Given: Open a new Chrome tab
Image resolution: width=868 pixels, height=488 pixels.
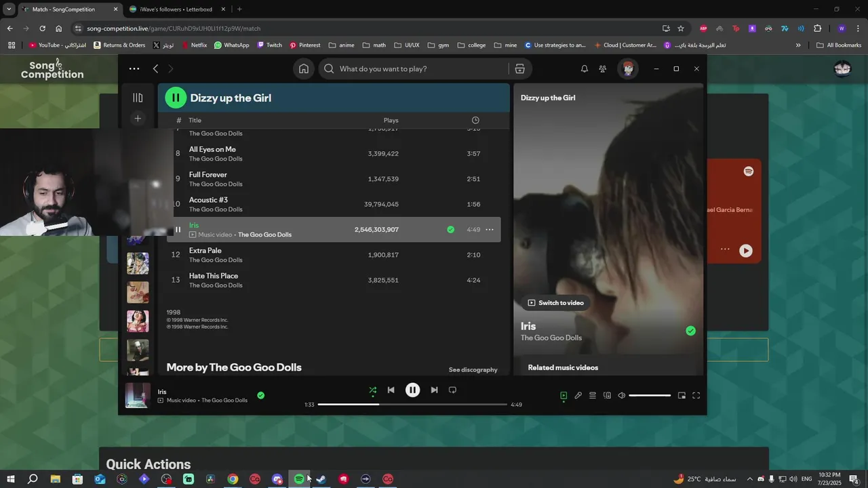Looking at the screenshot, I should (x=239, y=9).
